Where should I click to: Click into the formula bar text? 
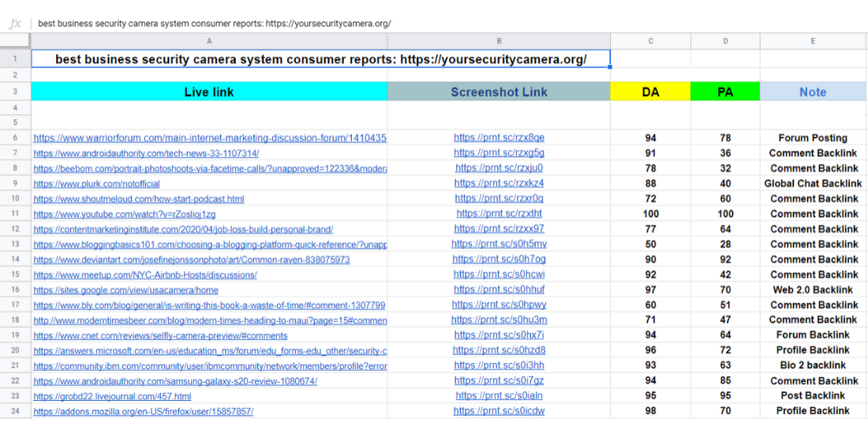214,24
